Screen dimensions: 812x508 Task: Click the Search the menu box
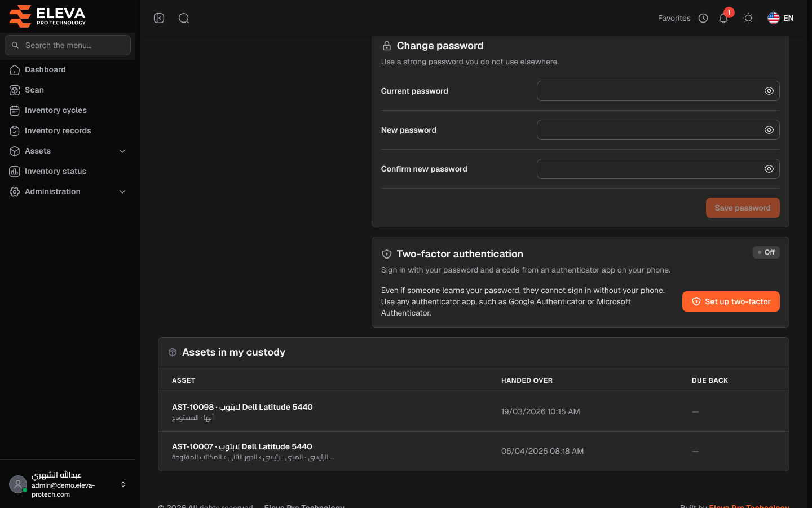tap(68, 45)
